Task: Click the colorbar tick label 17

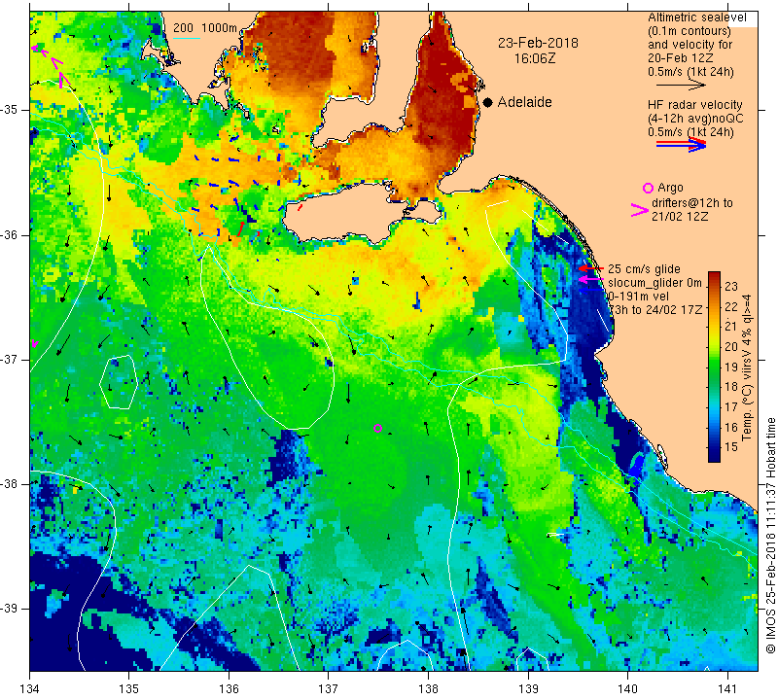Action: (x=731, y=407)
